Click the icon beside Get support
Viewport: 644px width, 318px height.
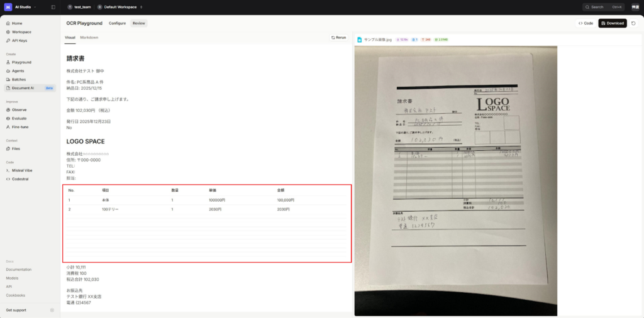pos(52,310)
